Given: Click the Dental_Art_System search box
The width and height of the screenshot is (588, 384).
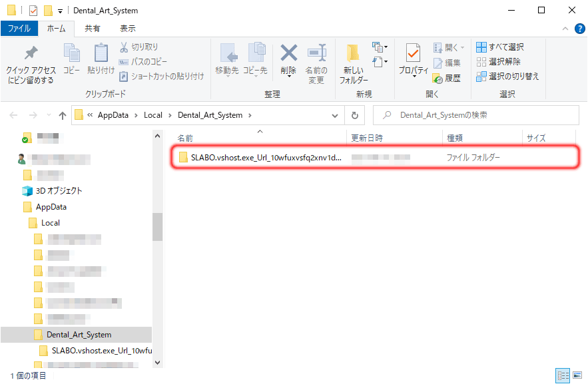Looking at the screenshot, I should [476, 115].
